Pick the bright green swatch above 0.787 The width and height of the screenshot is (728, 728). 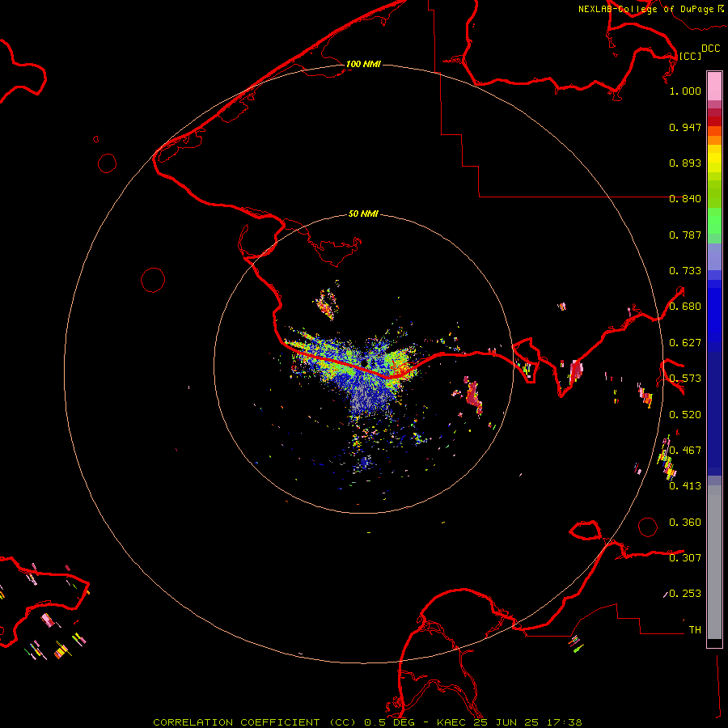tap(714, 221)
